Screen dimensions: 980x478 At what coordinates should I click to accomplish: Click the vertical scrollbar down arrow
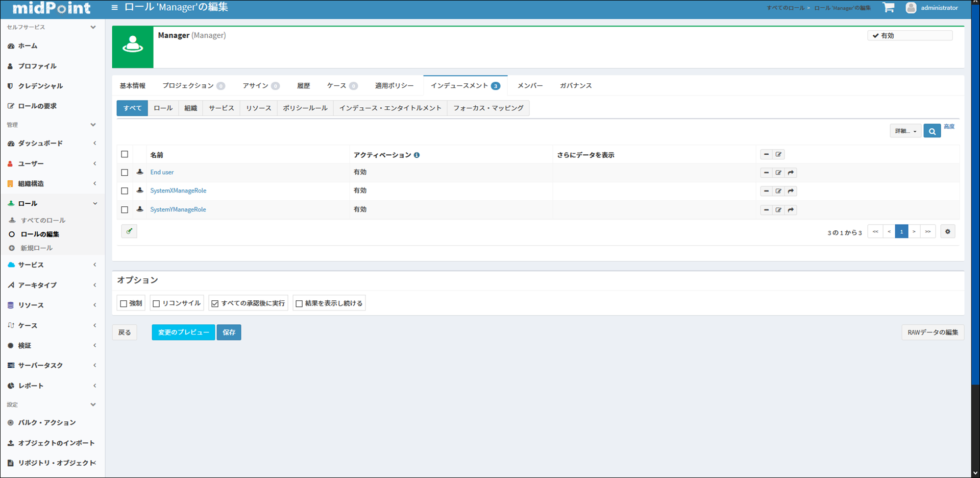coord(975,473)
